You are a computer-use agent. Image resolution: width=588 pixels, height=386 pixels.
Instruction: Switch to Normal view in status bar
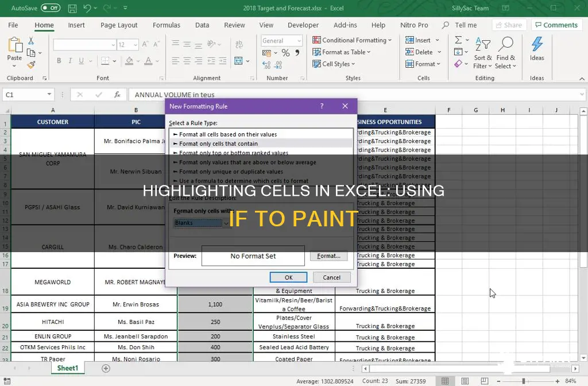click(445, 381)
